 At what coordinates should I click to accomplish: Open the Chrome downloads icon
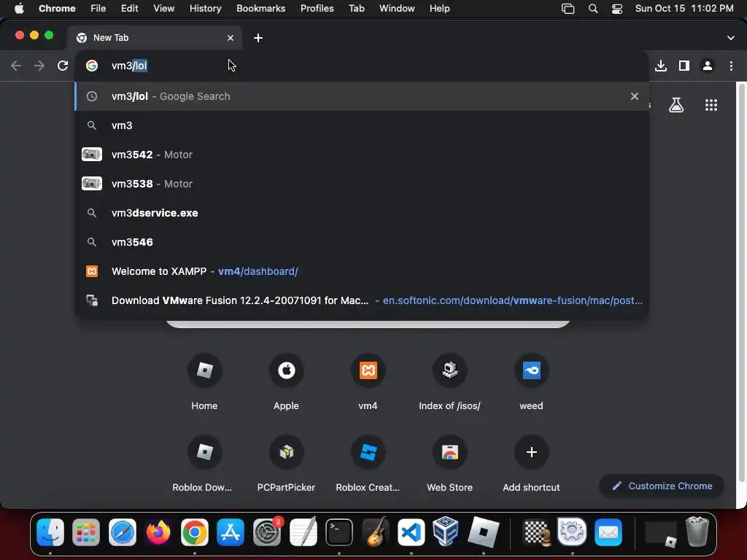pos(661,66)
